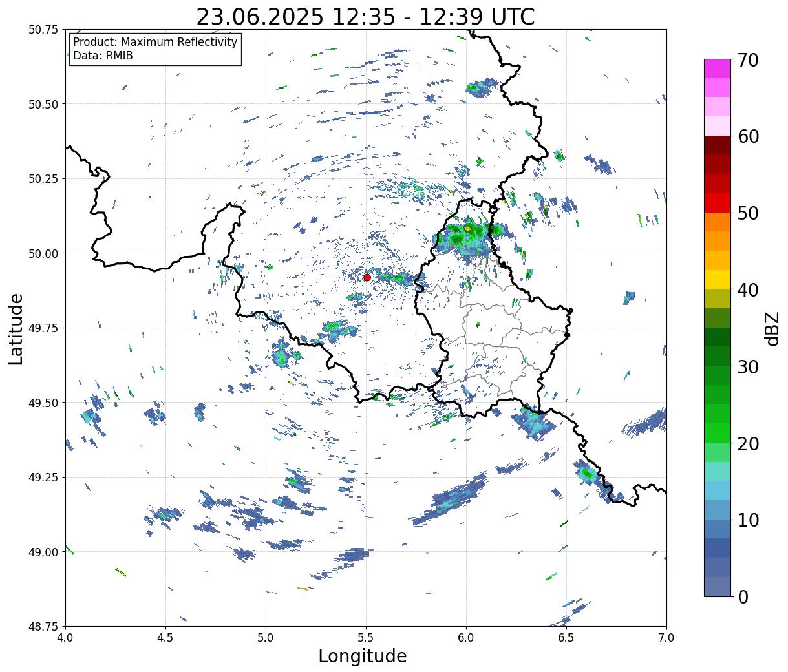Click longitude tick label 5.0
Screen dimensions: 788x672
pyautogui.click(x=266, y=637)
